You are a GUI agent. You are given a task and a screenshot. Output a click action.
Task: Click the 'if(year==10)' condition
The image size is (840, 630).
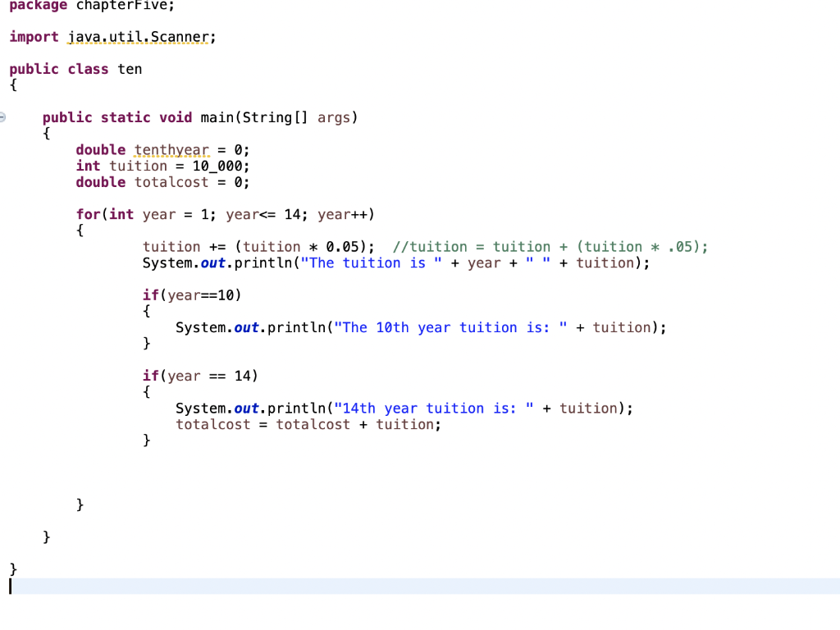[x=192, y=295]
